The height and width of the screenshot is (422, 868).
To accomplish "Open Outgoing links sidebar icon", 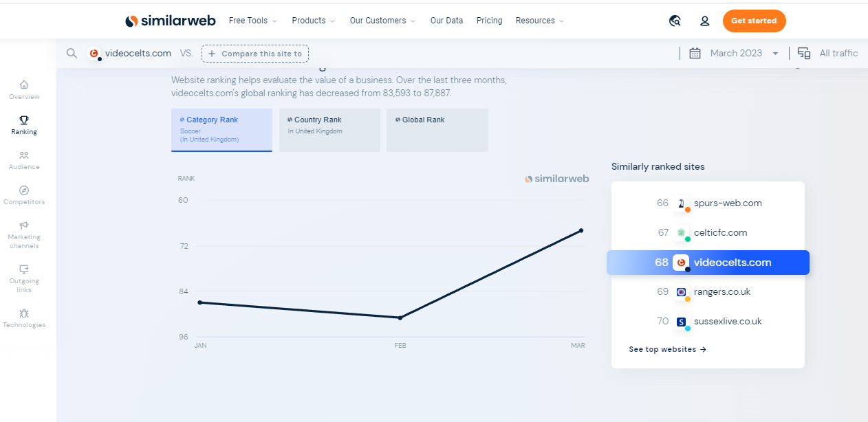I will [x=24, y=270].
